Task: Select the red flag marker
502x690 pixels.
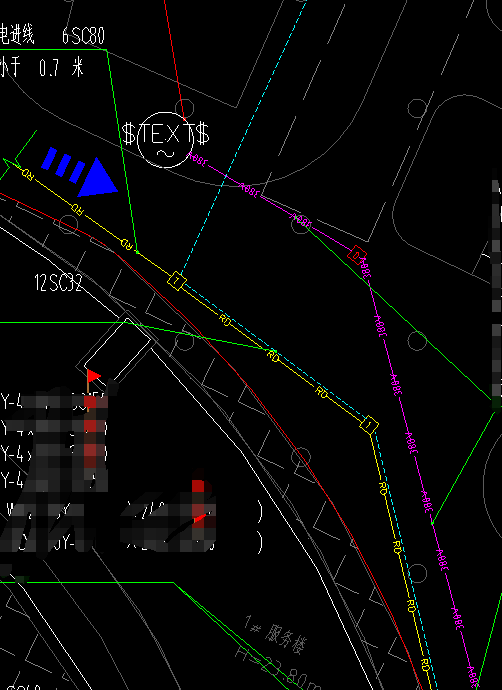Action: coord(93,378)
